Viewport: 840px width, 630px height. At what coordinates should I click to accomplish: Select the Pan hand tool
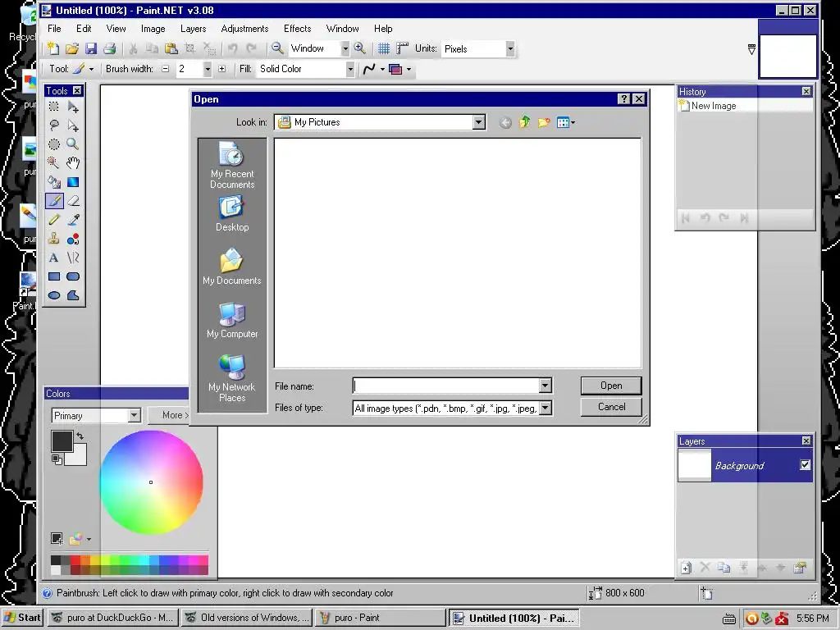[x=73, y=163]
